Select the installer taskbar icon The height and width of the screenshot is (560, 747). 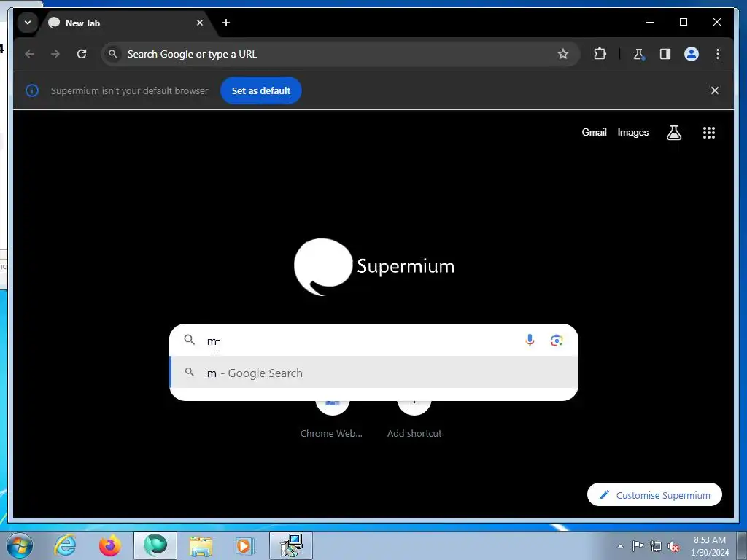pyautogui.click(x=291, y=545)
